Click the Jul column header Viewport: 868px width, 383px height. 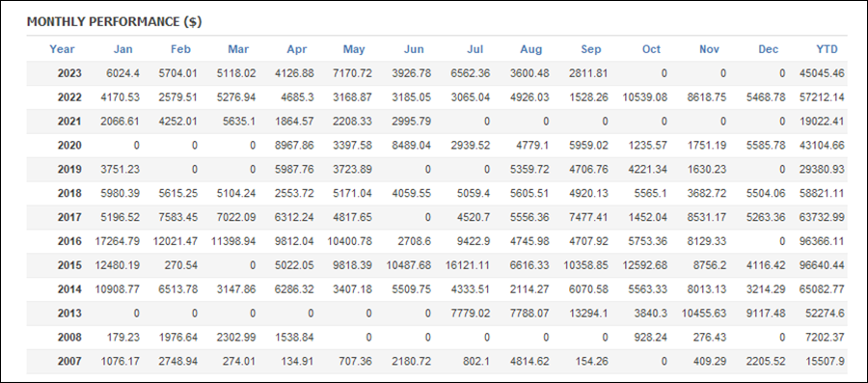pos(475,49)
